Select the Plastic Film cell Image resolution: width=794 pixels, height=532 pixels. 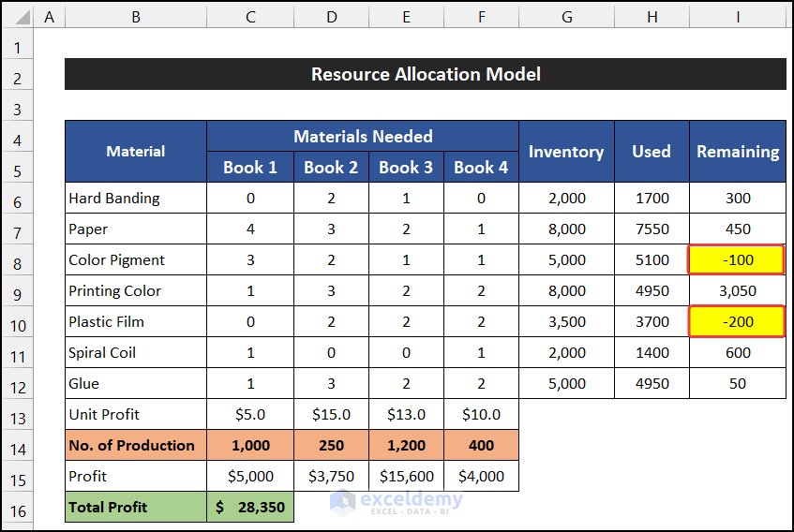[136, 321]
